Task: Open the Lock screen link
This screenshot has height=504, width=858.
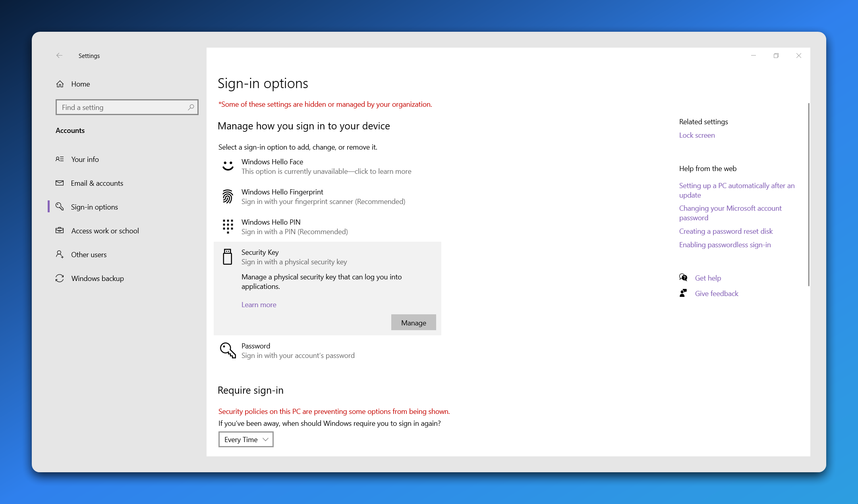Action: point(697,135)
